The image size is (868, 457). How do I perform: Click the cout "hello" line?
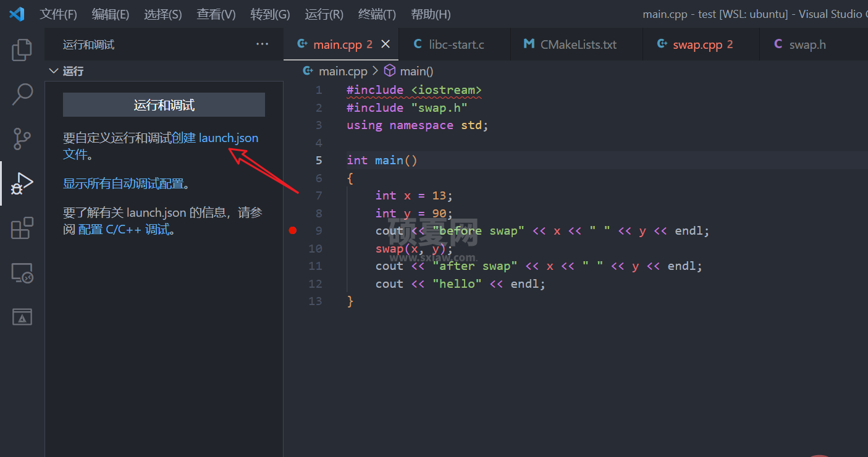[x=460, y=284]
